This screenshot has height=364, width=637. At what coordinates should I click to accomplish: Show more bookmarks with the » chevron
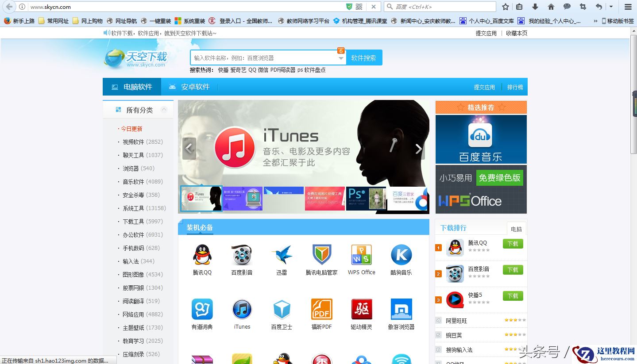[x=595, y=21]
